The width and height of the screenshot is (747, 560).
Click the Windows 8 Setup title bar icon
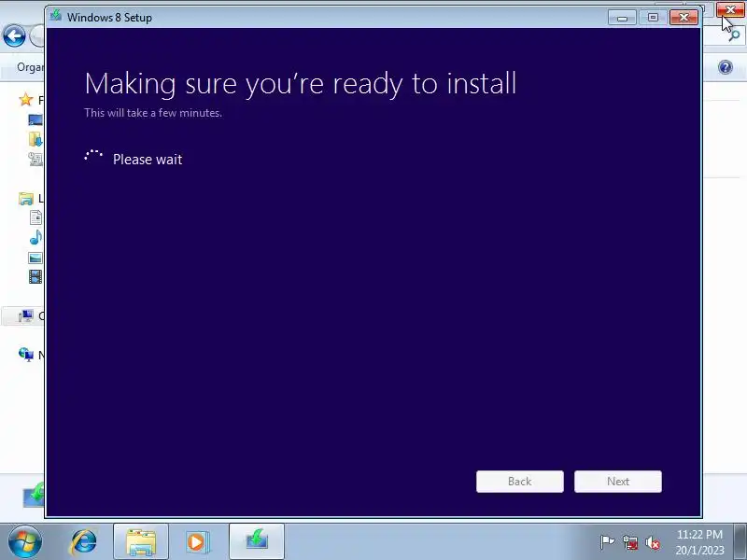click(56, 16)
